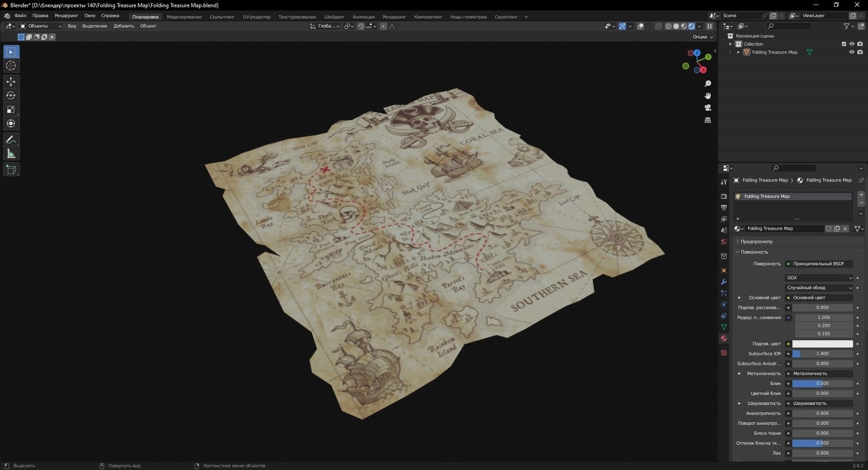Hide Folding Treasure Map object eye icon

tap(852, 52)
